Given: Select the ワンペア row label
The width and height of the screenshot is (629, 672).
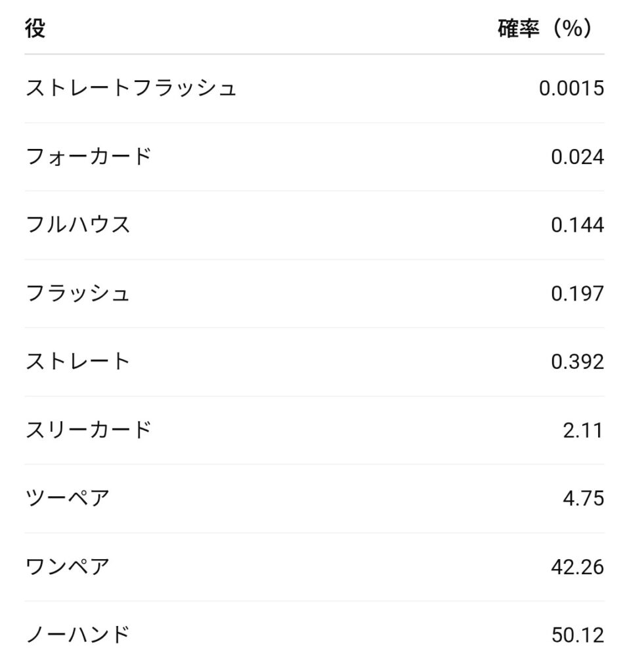Looking at the screenshot, I should 68,566.
